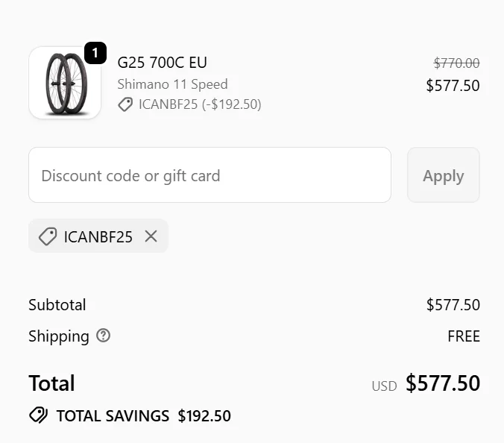Click the TOTAL SAVINGS text
Viewport: 504px width, 443px height.
(113, 416)
